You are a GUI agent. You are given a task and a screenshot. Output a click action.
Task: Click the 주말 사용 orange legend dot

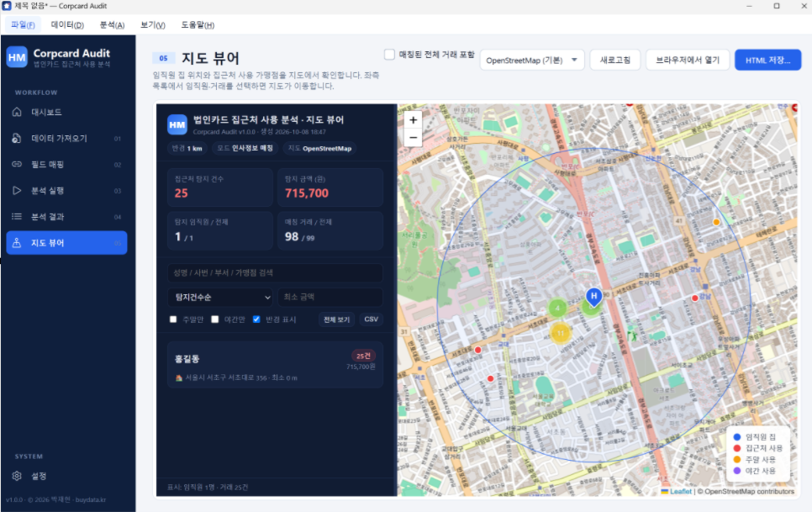737,460
